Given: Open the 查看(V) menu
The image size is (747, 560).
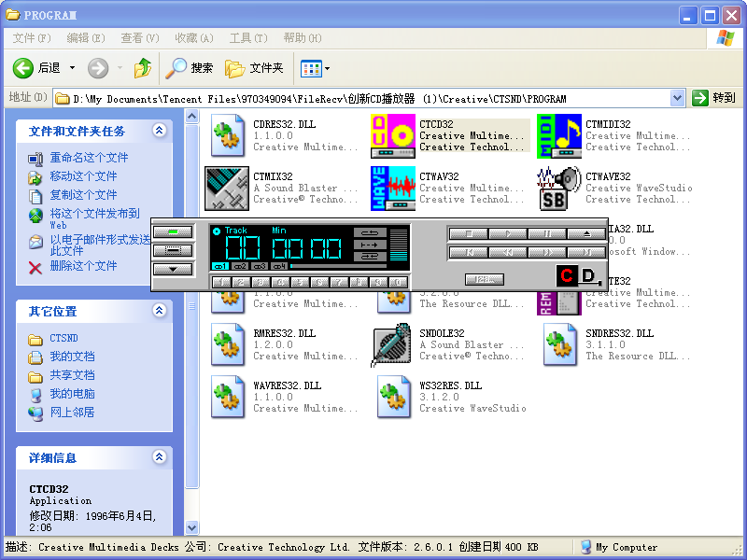Looking at the screenshot, I should 139,38.
